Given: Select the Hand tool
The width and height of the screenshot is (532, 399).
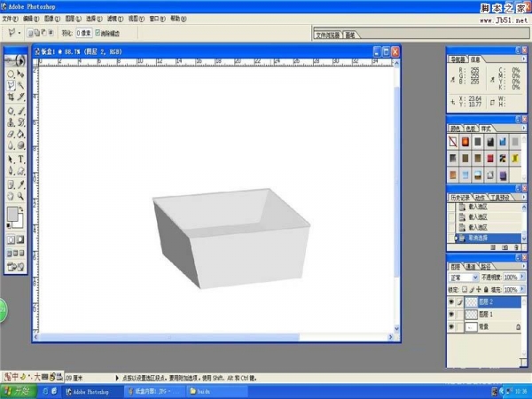Looking at the screenshot, I should point(11,196).
